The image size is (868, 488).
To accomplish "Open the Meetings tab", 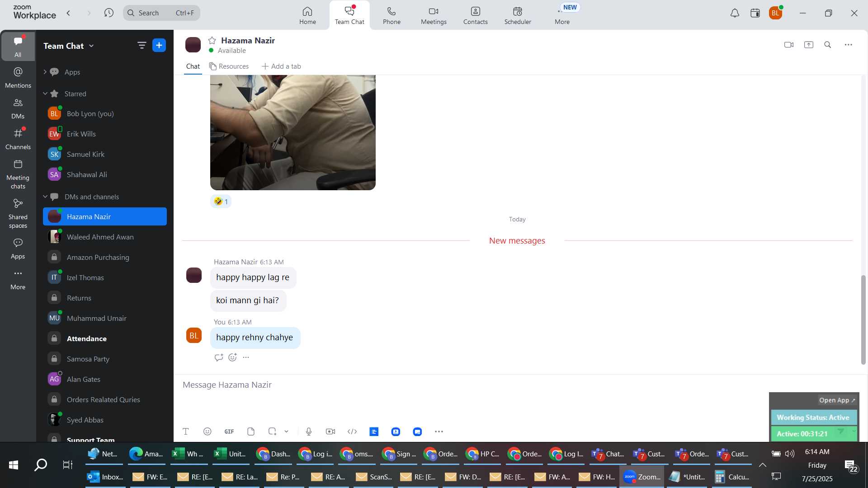I will 434,15.
